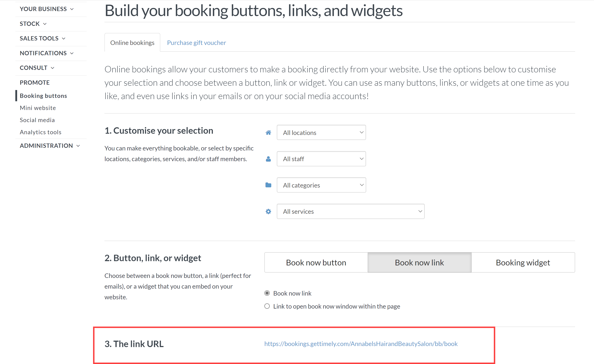Select the Book now link radio option

point(267,293)
